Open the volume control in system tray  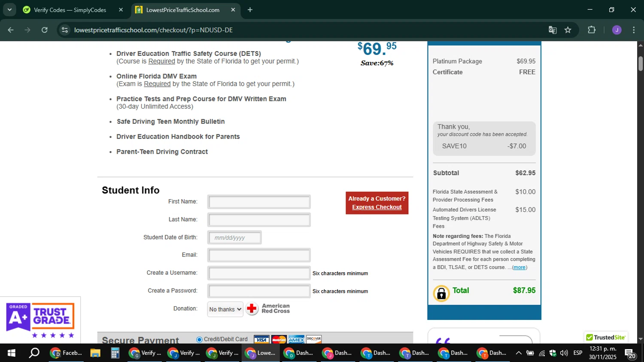(x=564, y=353)
